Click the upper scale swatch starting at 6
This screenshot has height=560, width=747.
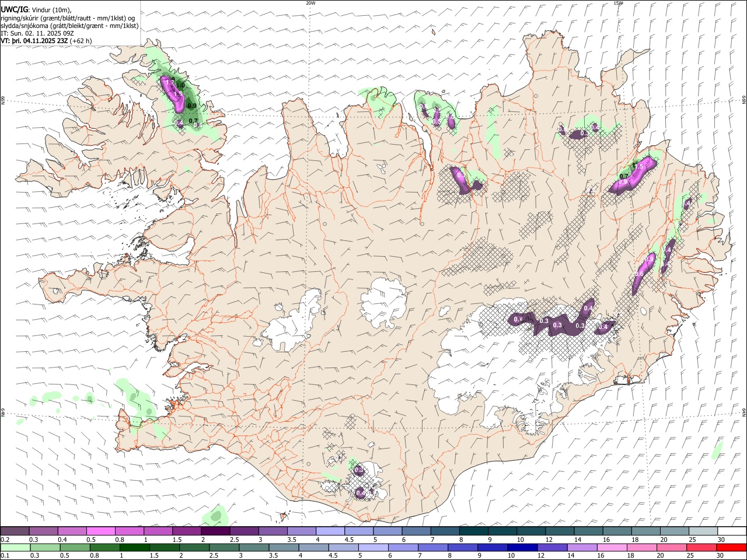point(416,531)
